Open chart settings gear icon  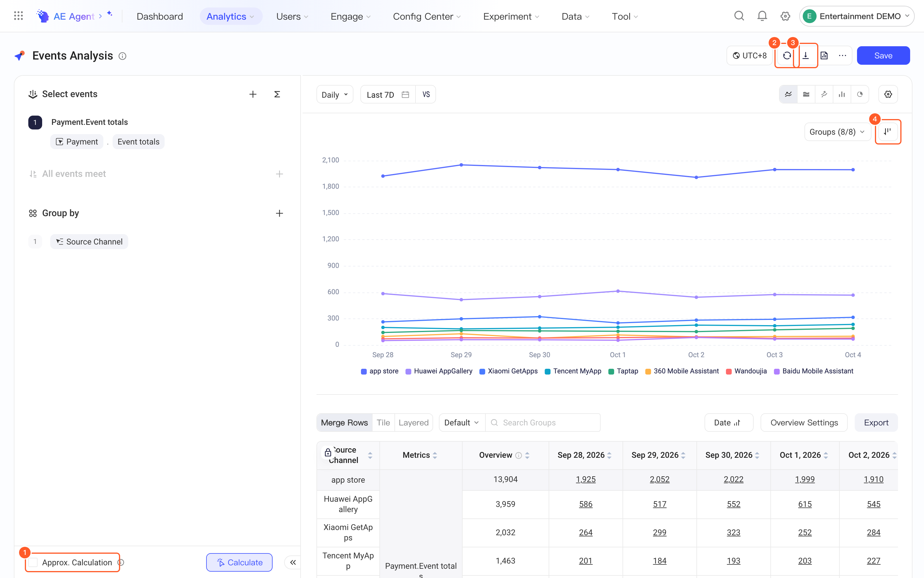click(888, 95)
